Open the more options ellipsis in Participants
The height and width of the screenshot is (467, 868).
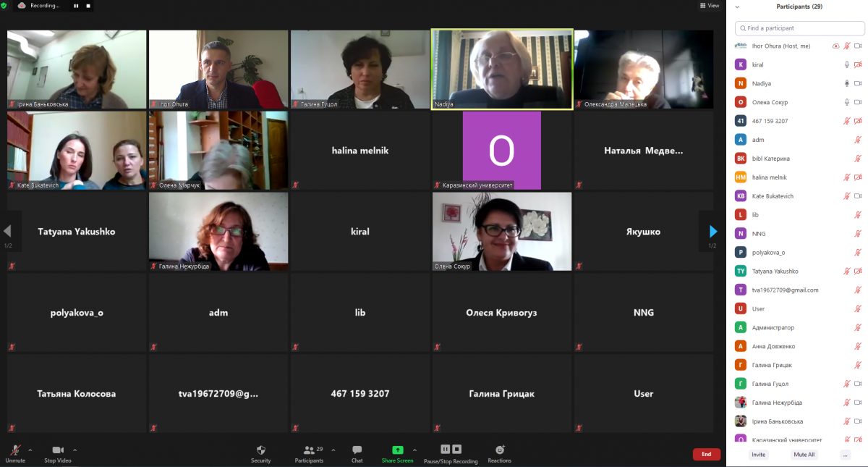pyautogui.click(x=845, y=455)
